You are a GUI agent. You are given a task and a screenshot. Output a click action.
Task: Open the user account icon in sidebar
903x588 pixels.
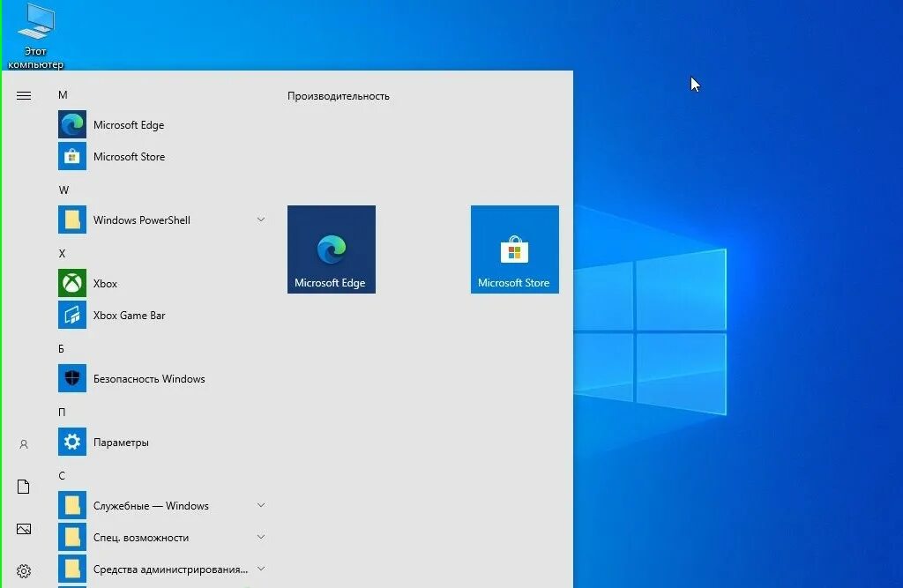point(24,444)
